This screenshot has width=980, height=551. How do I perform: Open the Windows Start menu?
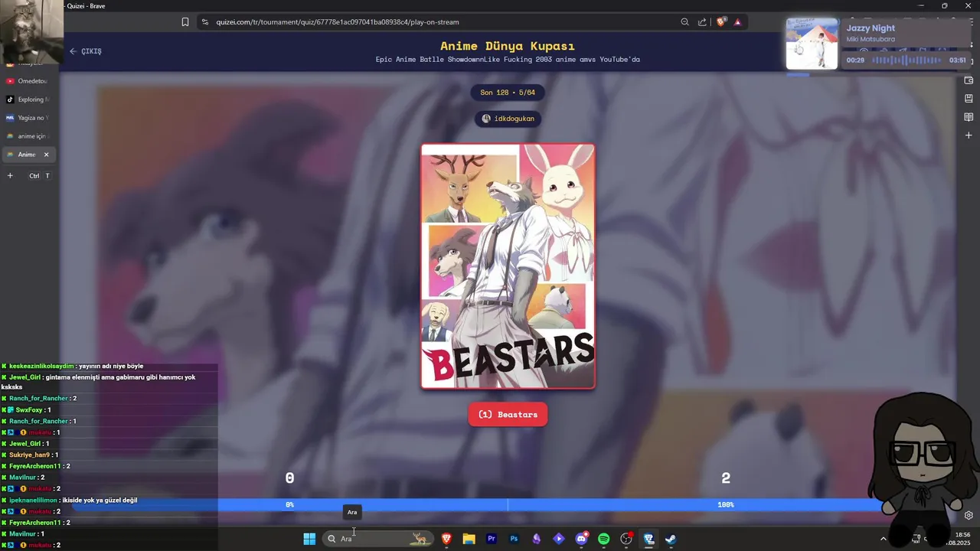pyautogui.click(x=309, y=539)
